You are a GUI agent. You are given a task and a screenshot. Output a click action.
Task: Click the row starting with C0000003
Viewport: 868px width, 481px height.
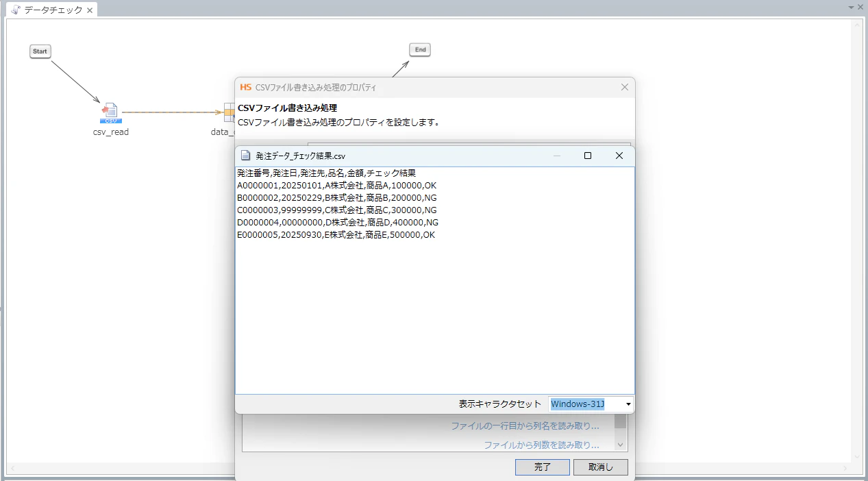tap(337, 210)
